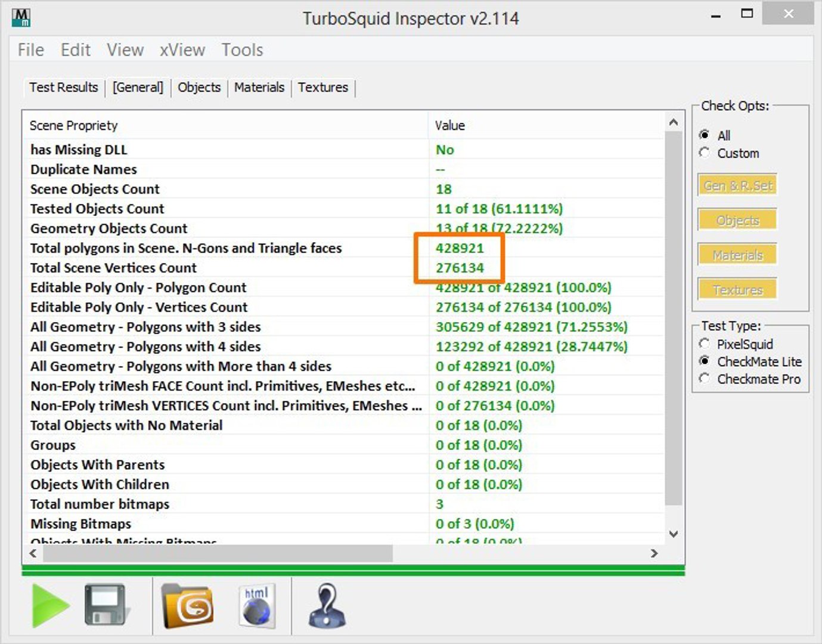Viewport: 822px width, 644px height.
Task: Click the Scene Propriety column header
Action: tap(225, 125)
